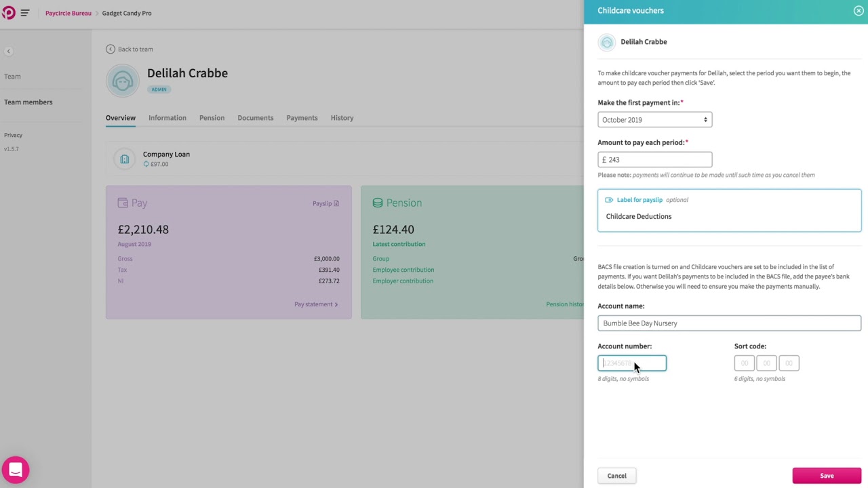Viewport: 868px width, 488px height.
Task: Open the Pay statement link
Action: point(315,304)
